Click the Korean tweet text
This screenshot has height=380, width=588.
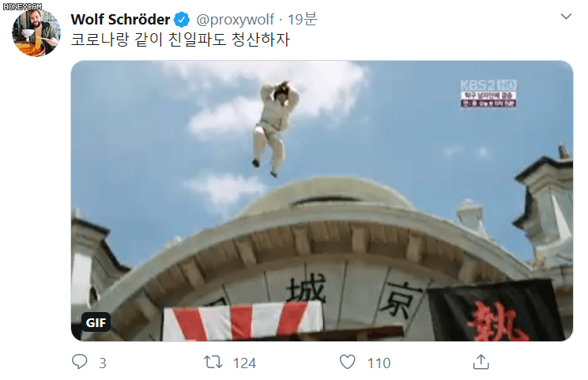(x=180, y=40)
